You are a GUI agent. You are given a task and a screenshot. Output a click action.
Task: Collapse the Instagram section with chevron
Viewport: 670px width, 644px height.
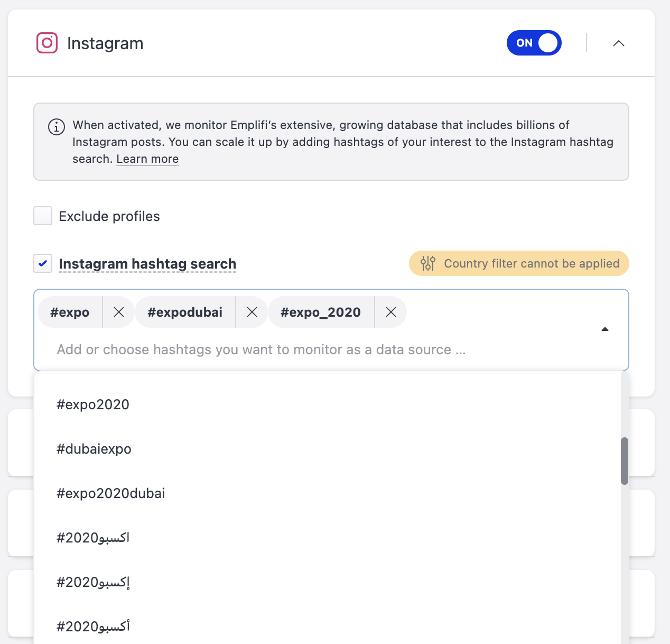point(619,43)
